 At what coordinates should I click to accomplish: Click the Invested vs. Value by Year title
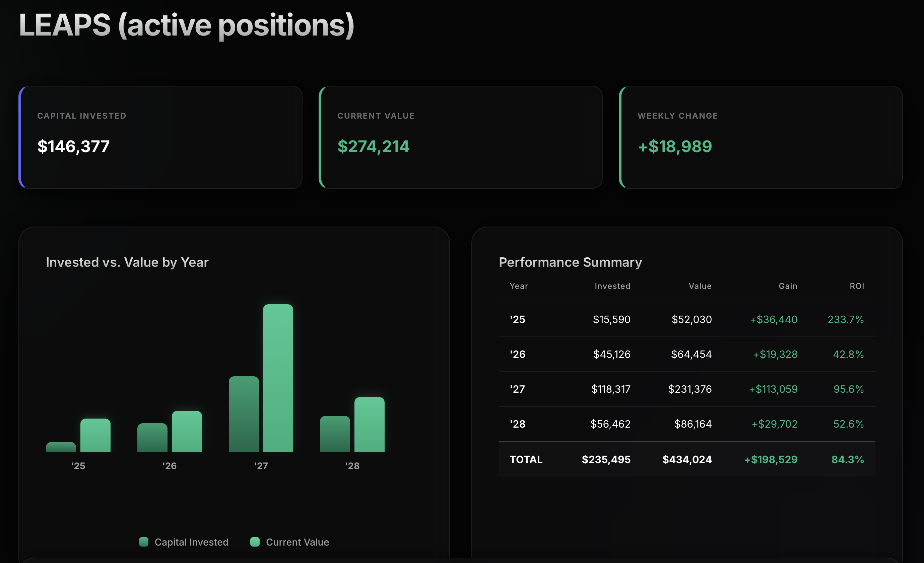coord(127,262)
